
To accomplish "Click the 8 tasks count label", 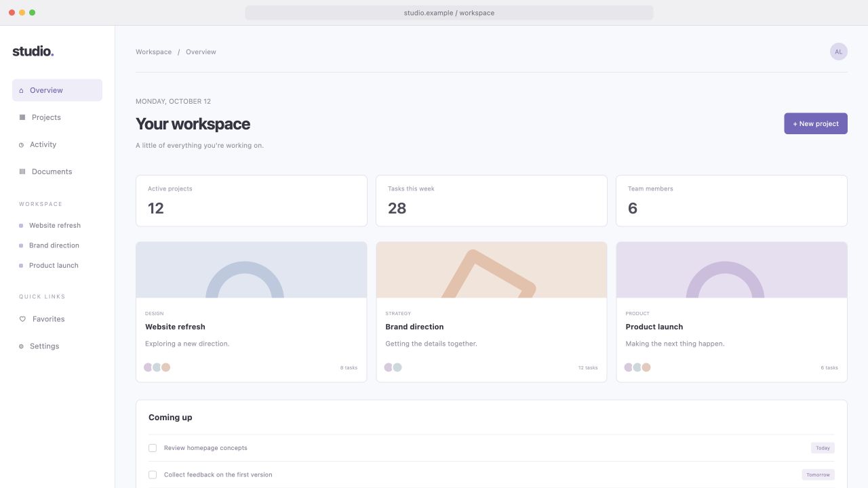I will [349, 368].
